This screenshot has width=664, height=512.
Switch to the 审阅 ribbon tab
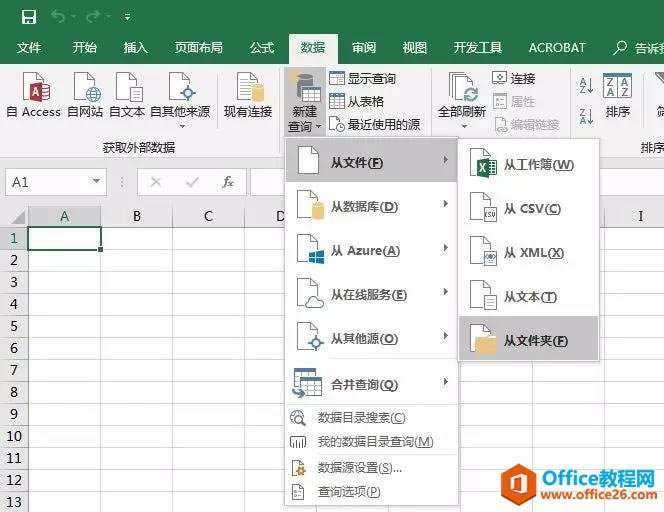coord(364,47)
